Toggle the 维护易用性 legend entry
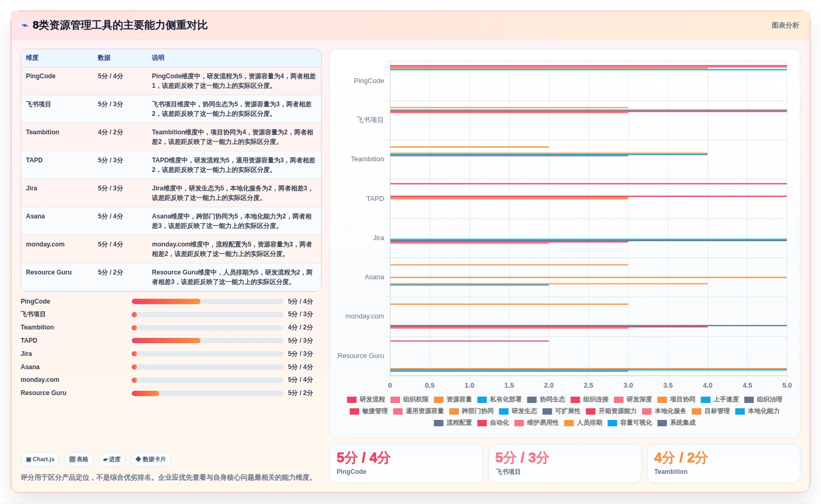821x504 pixels. pyautogui.click(x=536, y=423)
